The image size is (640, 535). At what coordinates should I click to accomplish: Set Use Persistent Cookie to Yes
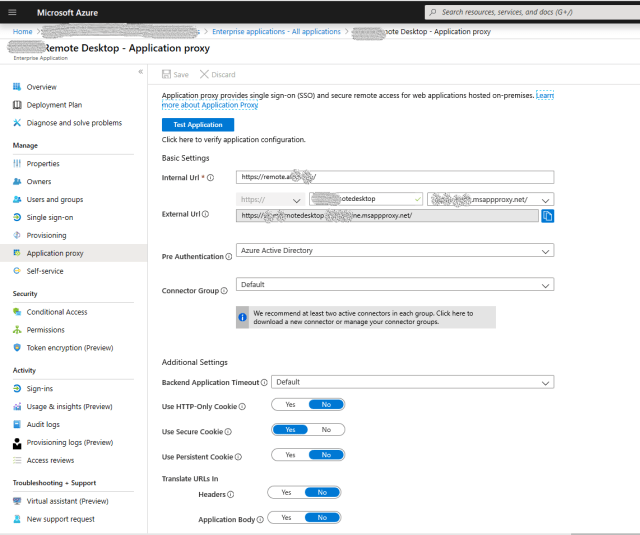click(290, 455)
